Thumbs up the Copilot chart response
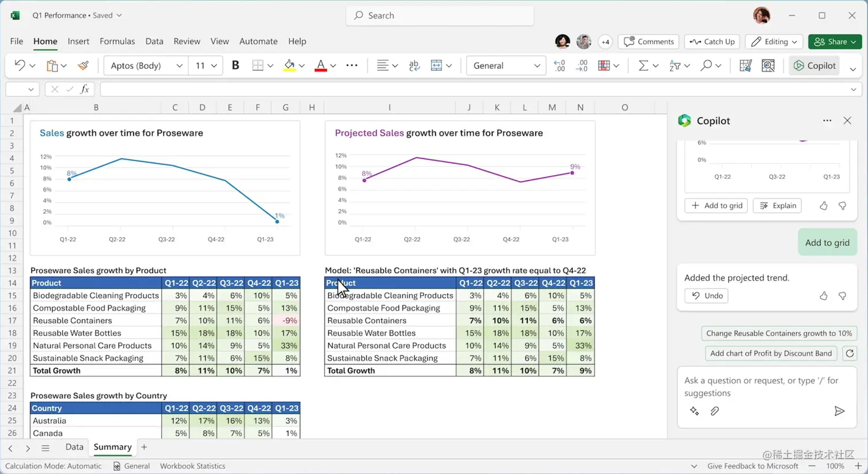This screenshot has height=474, width=868. [823, 205]
